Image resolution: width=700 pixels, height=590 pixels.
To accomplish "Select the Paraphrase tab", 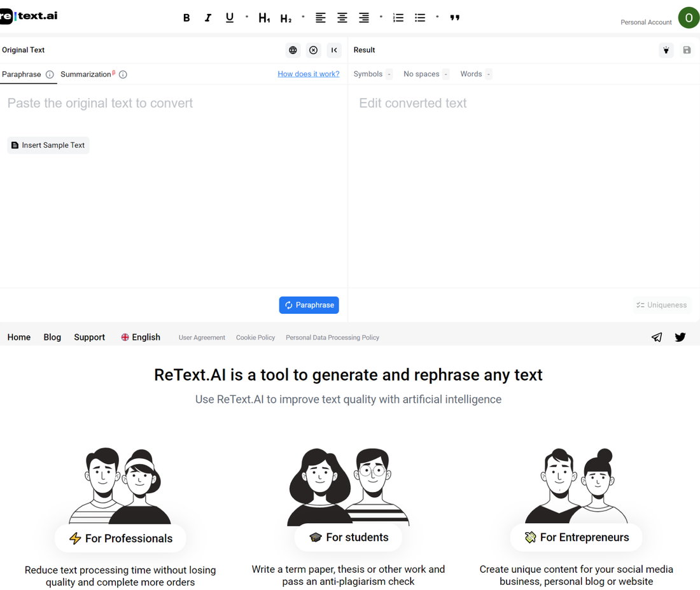I will pos(22,74).
